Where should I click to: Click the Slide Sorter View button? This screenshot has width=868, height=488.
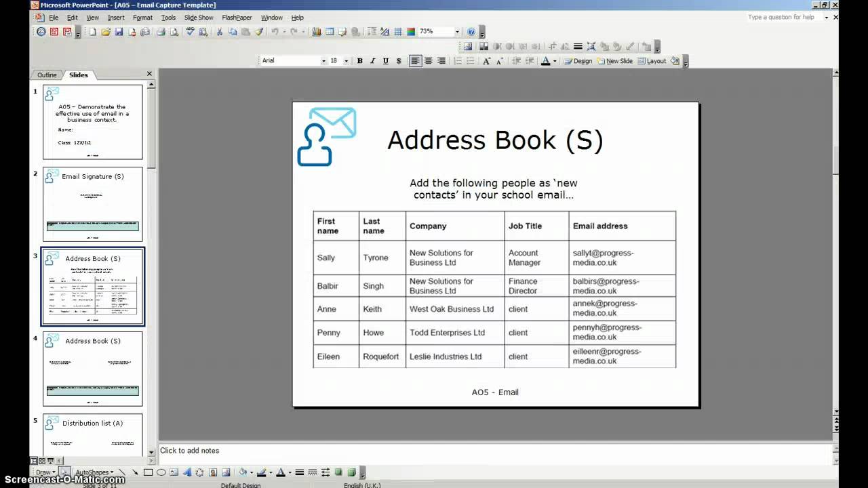click(42, 460)
